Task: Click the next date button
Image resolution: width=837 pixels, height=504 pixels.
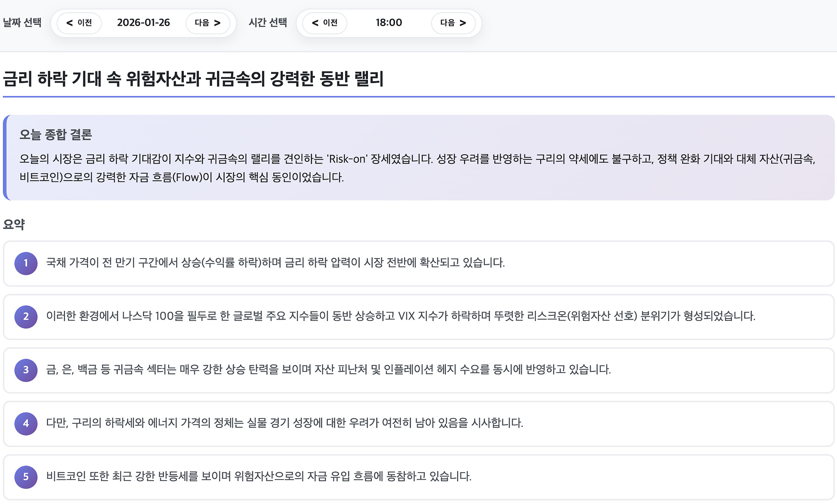Action: tap(208, 23)
